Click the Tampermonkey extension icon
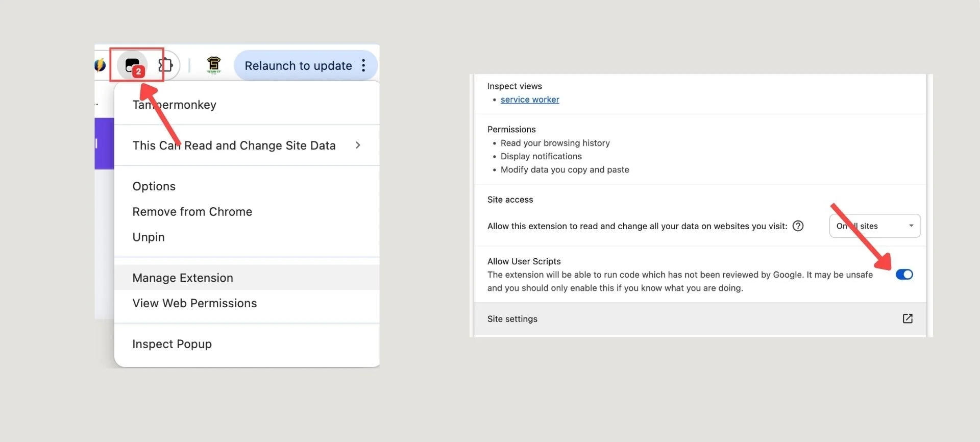Viewport: 980px width, 442px height. click(133, 66)
